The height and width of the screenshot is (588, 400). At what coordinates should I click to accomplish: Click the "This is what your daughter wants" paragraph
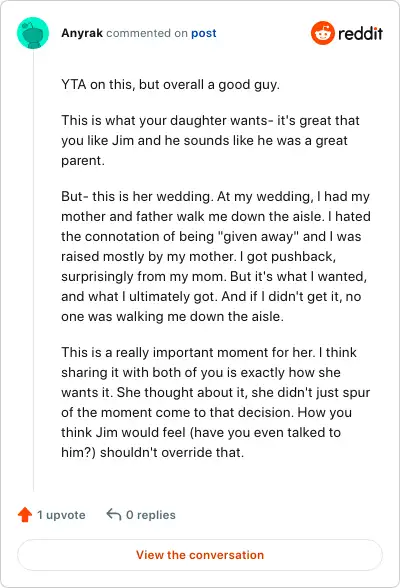tap(210, 141)
